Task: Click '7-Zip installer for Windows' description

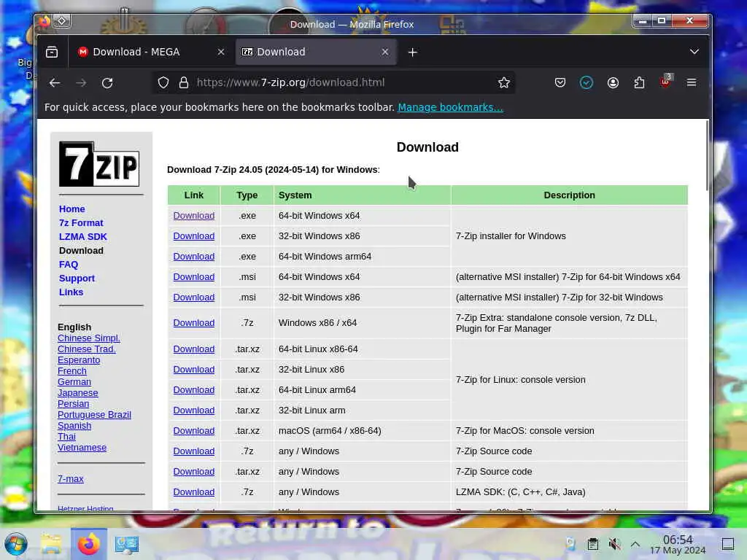Action: pyautogui.click(x=511, y=236)
